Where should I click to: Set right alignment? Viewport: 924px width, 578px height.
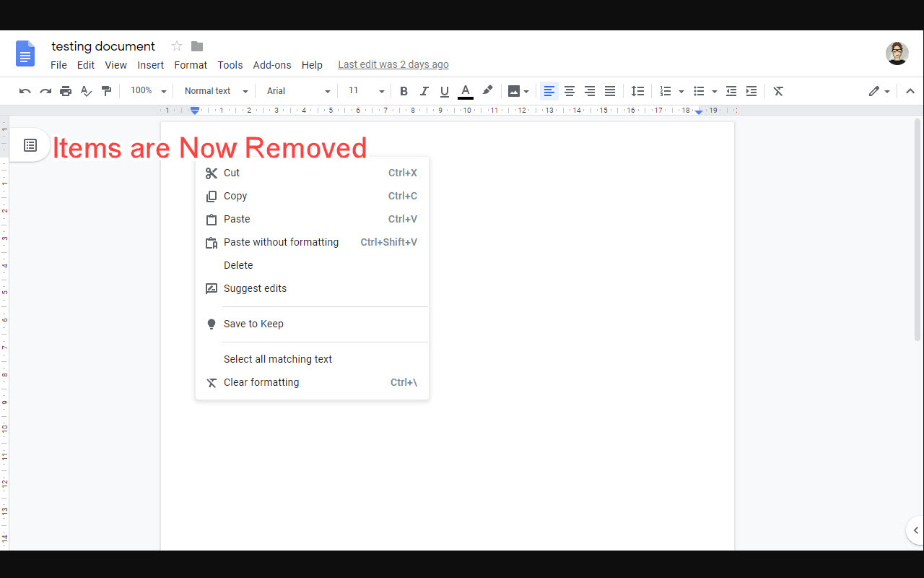[590, 91]
